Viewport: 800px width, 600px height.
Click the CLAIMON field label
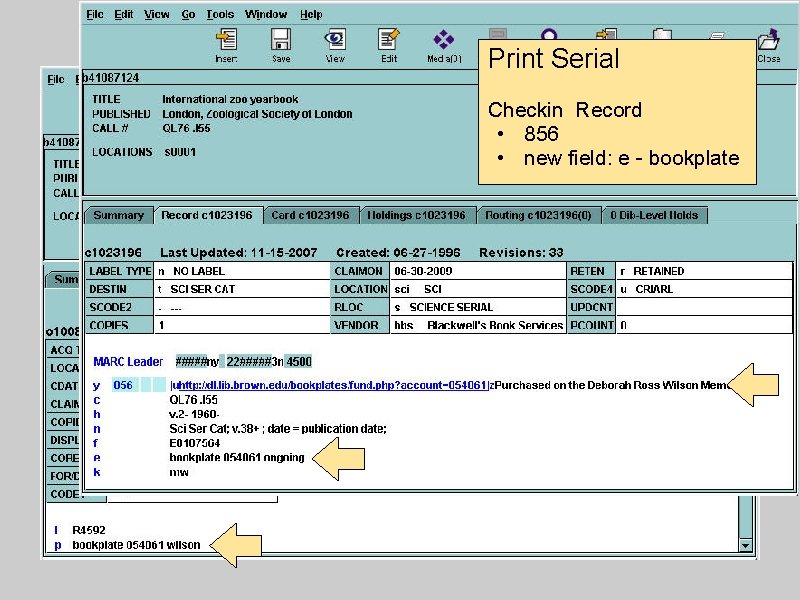pos(360,271)
